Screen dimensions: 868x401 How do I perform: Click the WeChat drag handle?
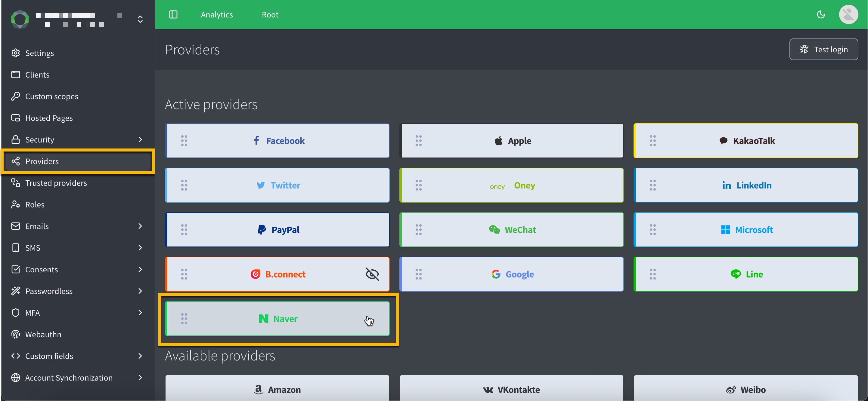click(x=418, y=229)
